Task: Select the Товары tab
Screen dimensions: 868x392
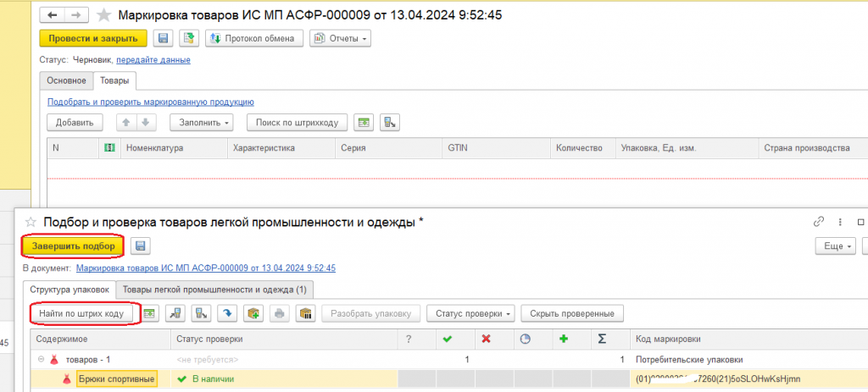Action: [114, 80]
